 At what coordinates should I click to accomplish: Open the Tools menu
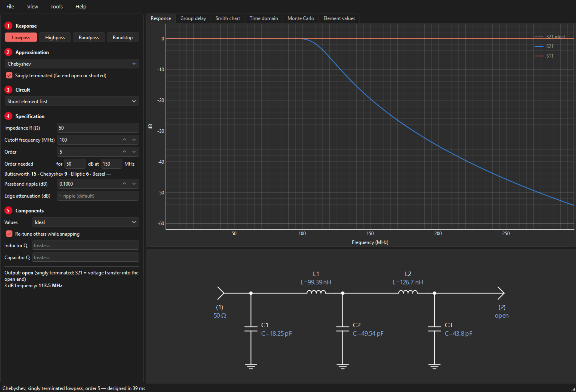(x=56, y=6)
